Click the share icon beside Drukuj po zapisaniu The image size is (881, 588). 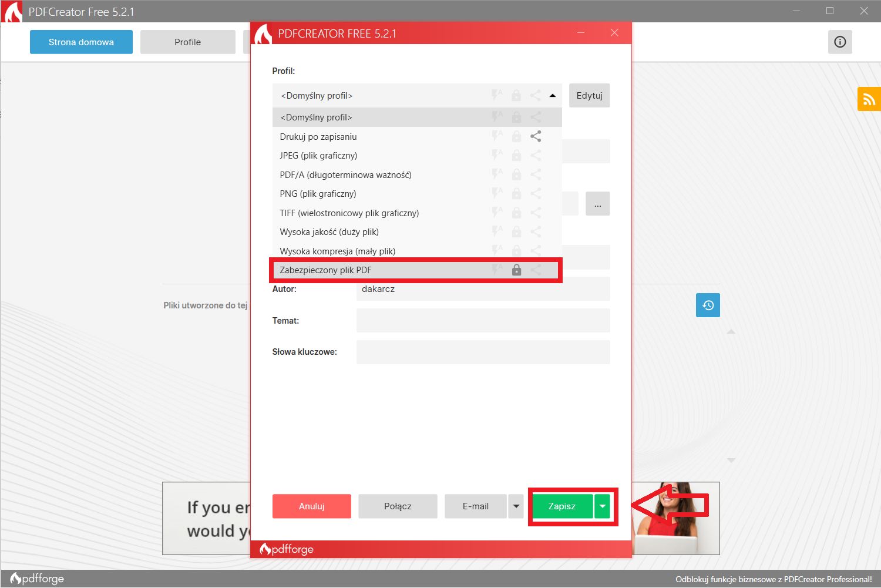535,136
